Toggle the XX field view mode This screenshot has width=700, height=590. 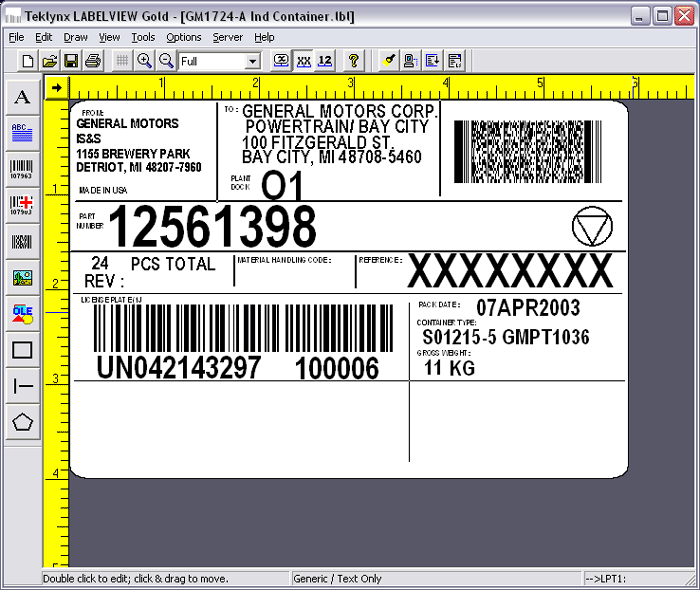pyautogui.click(x=303, y=61)
